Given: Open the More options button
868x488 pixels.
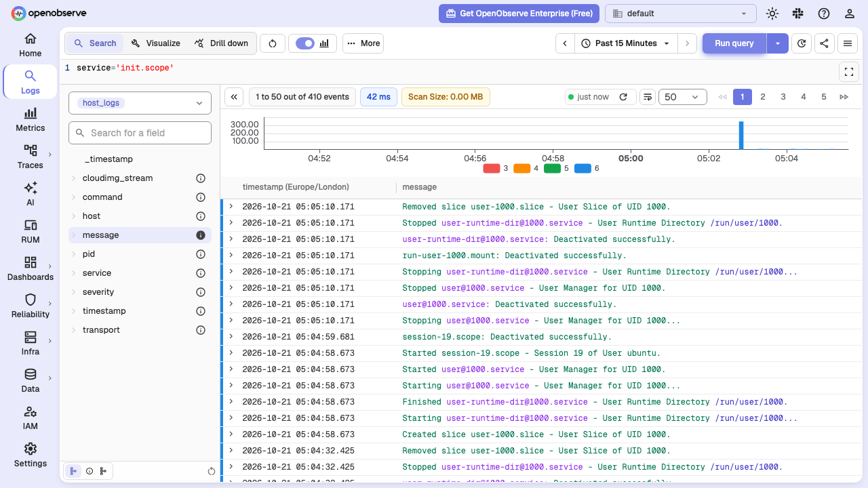Looking at the screenshot, I should pos(363,43).
